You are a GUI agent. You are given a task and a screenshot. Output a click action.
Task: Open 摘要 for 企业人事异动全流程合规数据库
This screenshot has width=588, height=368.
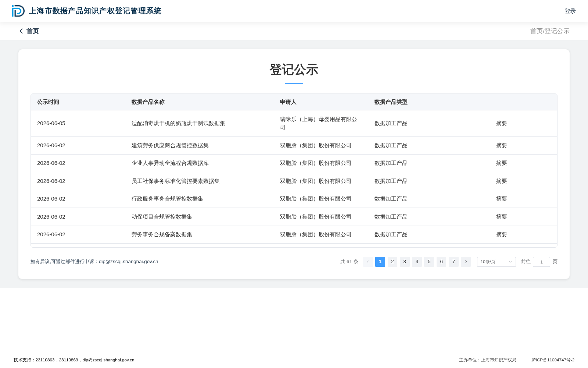[501, 163]
